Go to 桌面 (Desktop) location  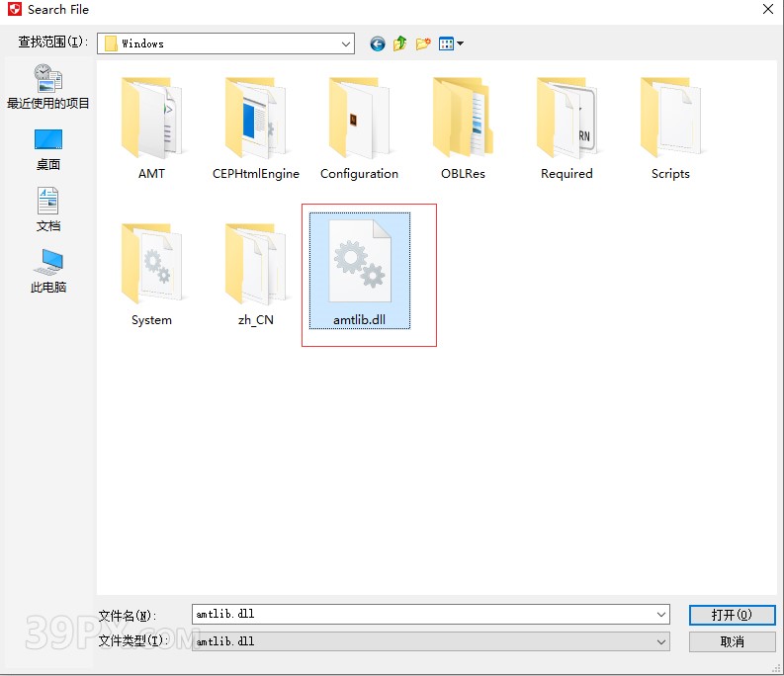(x=48, y=150)
